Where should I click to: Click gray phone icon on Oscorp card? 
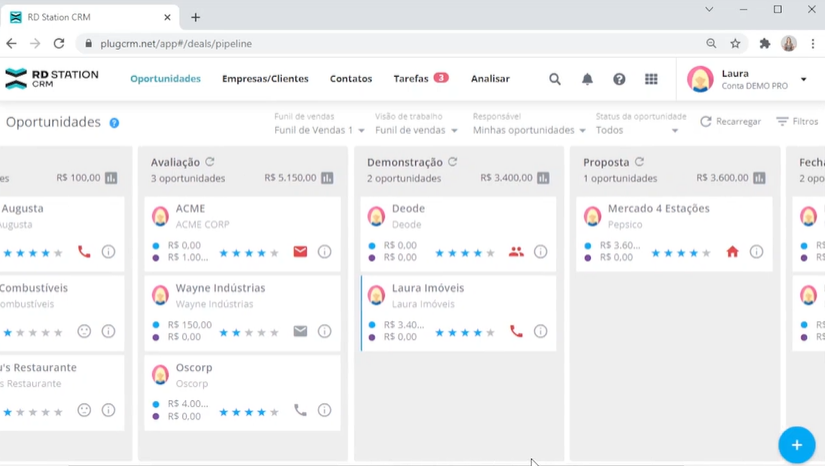(300, 410)
